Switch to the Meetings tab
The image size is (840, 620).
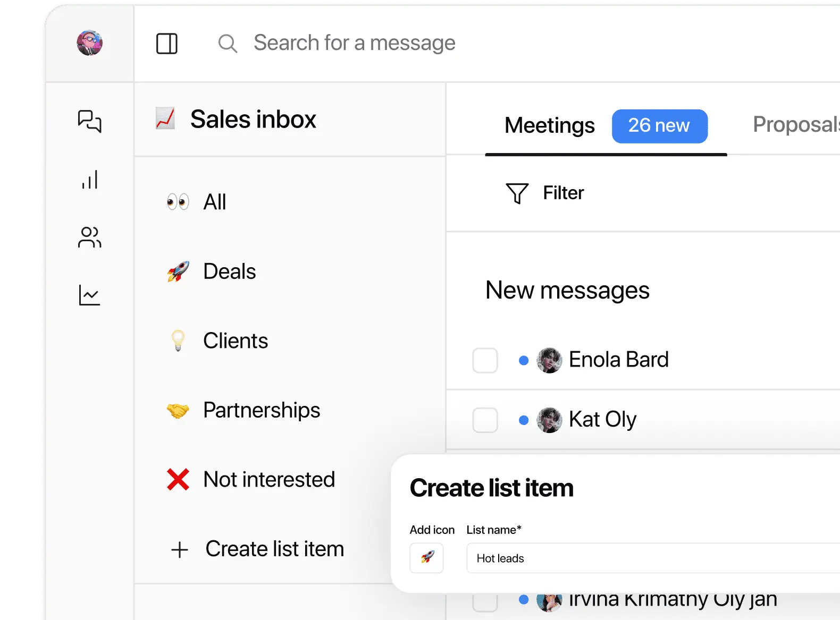click(x=550, y=126)
